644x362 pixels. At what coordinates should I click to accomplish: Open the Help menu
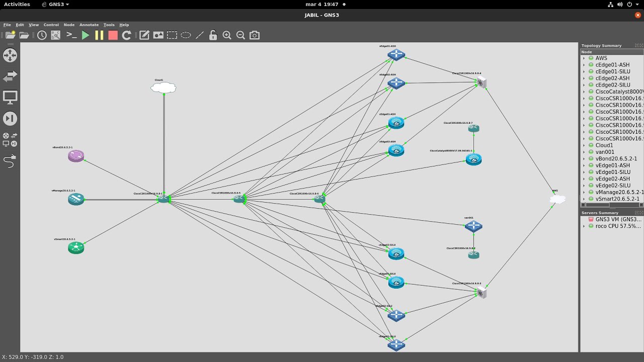tap(124, 25)
